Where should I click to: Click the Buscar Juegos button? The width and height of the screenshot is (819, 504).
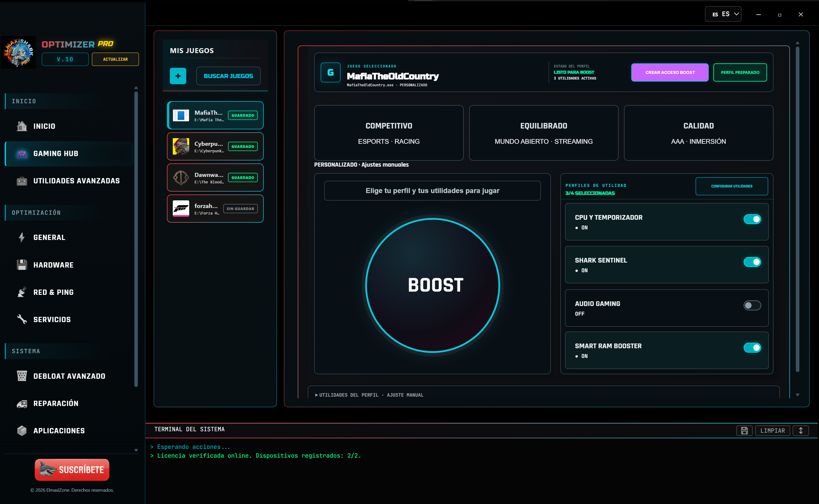[x=228, y=76]
